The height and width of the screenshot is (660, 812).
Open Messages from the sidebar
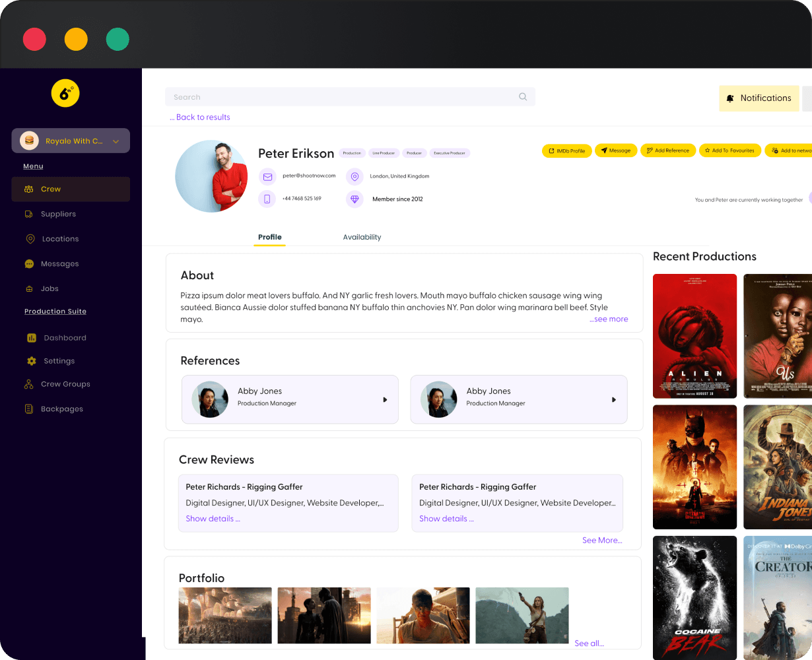(59, 264)
